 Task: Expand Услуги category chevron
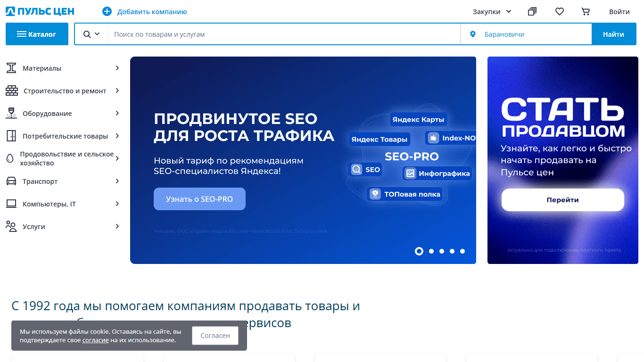click(x=117, y=226)
